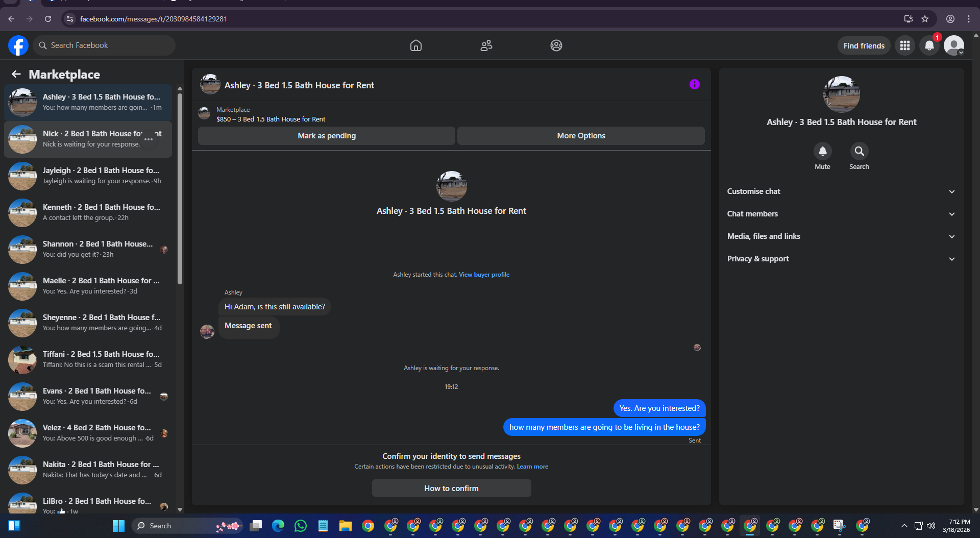Click the Windows taskbar Search box

click(186, 526)
